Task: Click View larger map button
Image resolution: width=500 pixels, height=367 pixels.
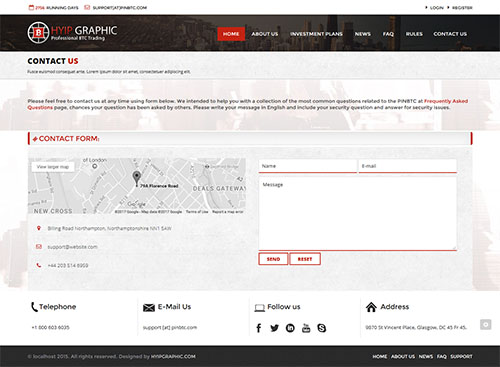Action: coord(53,167)
